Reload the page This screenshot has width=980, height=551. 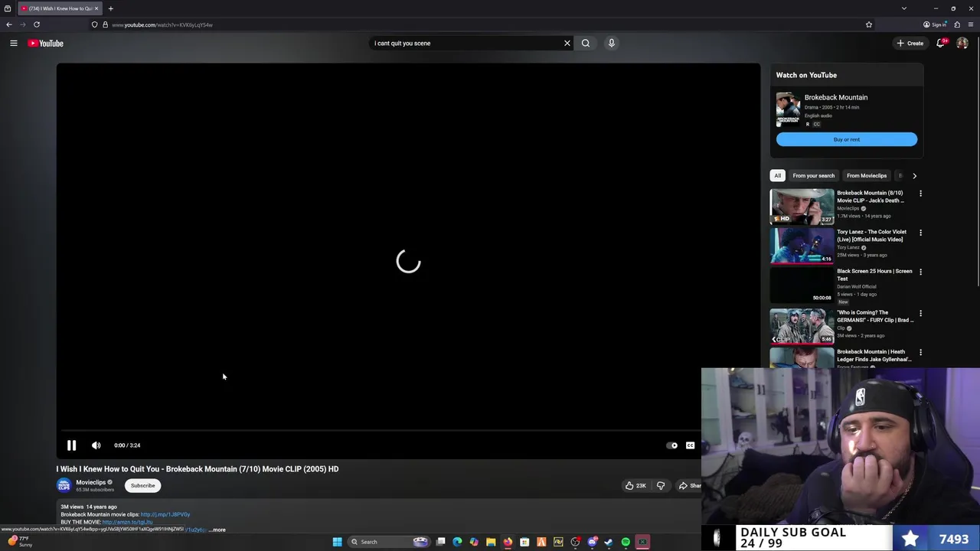37,24
